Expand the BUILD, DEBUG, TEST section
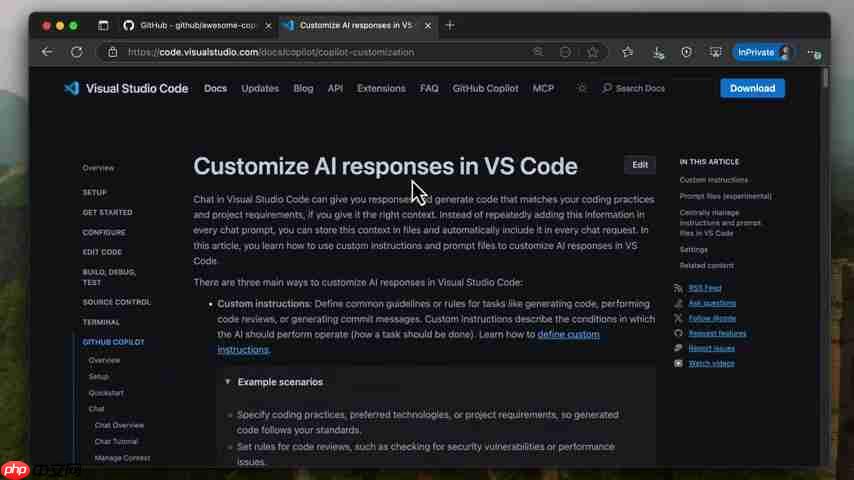This screenshot has height=480, width=854. [109, 277]
